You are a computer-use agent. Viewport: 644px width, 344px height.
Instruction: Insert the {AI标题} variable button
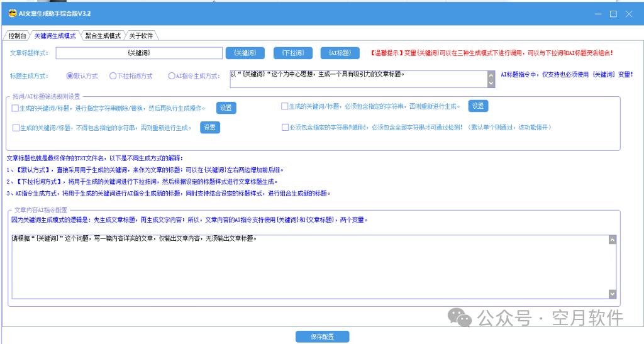coord(340,53)
